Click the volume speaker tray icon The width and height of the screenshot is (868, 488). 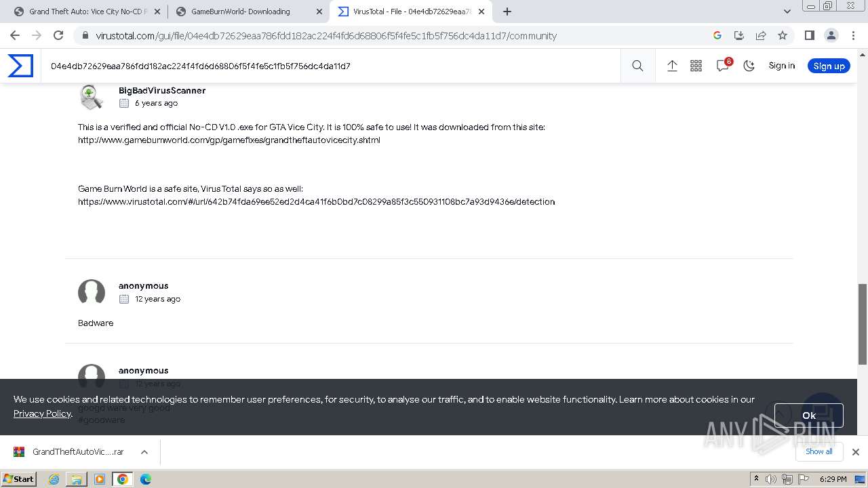pos(771,479)
